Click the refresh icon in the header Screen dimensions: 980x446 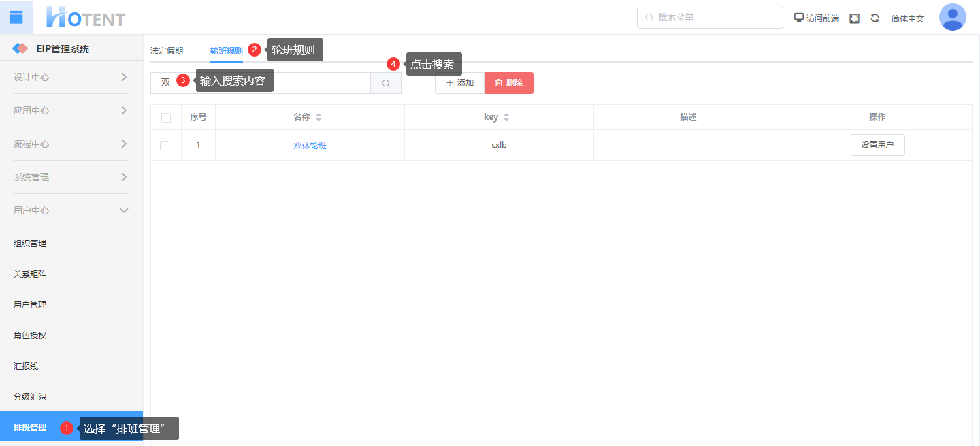875,18
